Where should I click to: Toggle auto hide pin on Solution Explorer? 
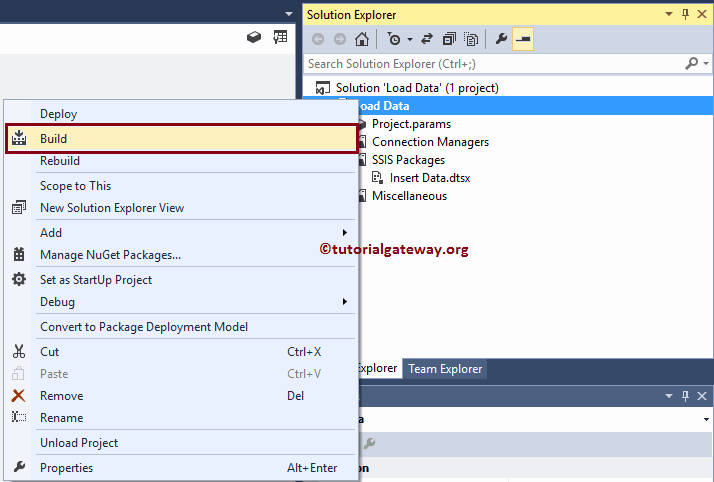coord(685,14)
